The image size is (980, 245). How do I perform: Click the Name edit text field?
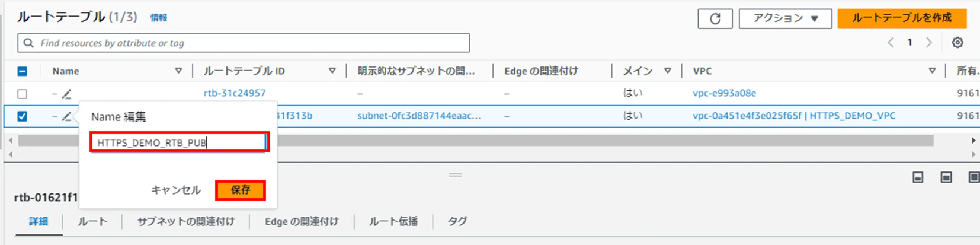click(179, 142)
